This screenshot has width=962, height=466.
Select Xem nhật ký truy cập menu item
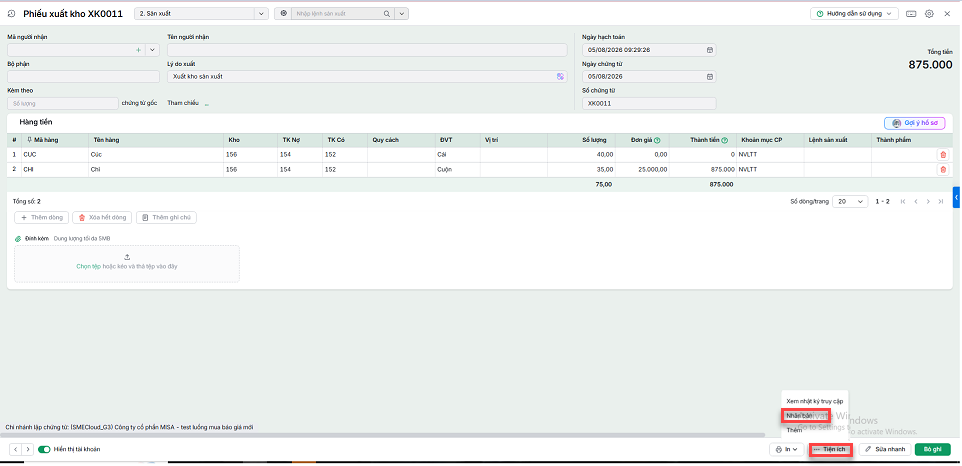pos(814,400)
